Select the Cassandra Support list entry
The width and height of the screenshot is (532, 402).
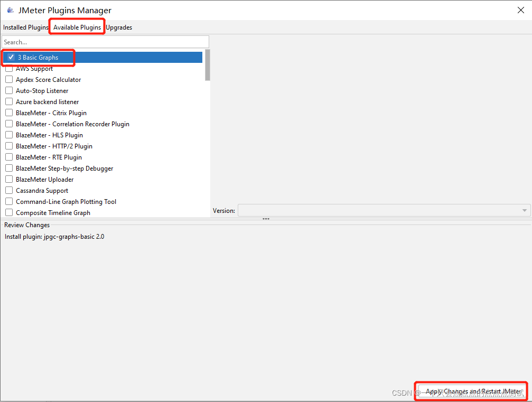[42, 191]
